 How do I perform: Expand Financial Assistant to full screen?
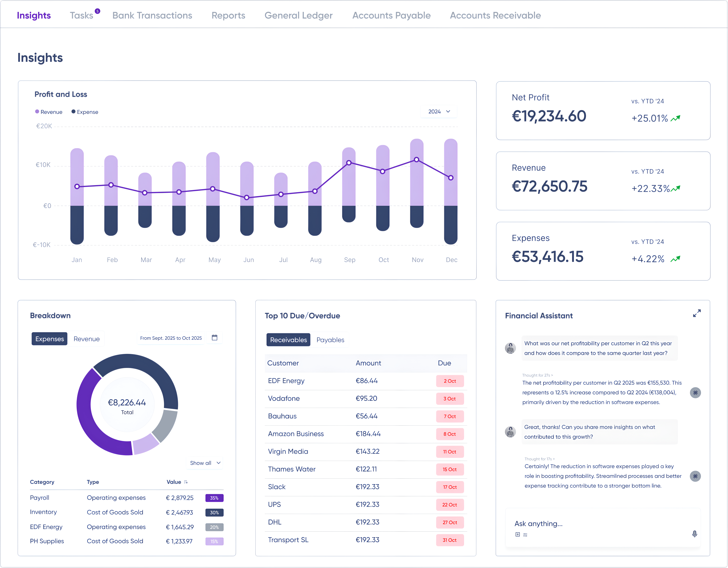click(x=697, y=313)
